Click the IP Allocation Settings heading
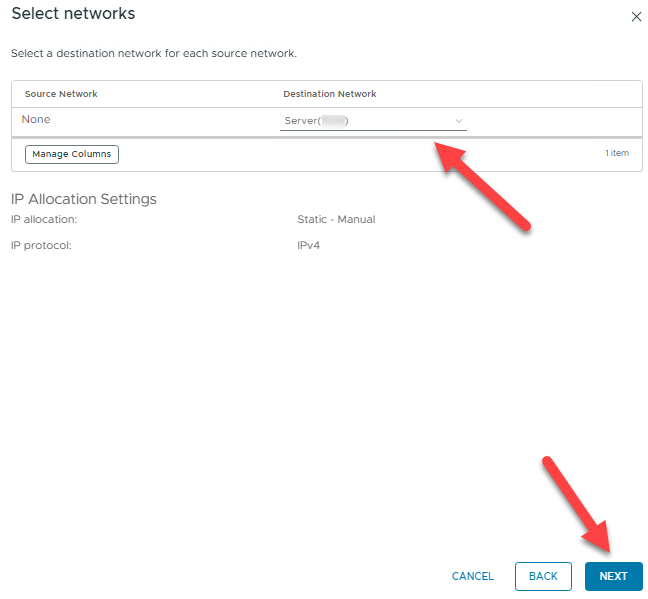This screenshot has width=648, height=599. (x=84, y=199)
